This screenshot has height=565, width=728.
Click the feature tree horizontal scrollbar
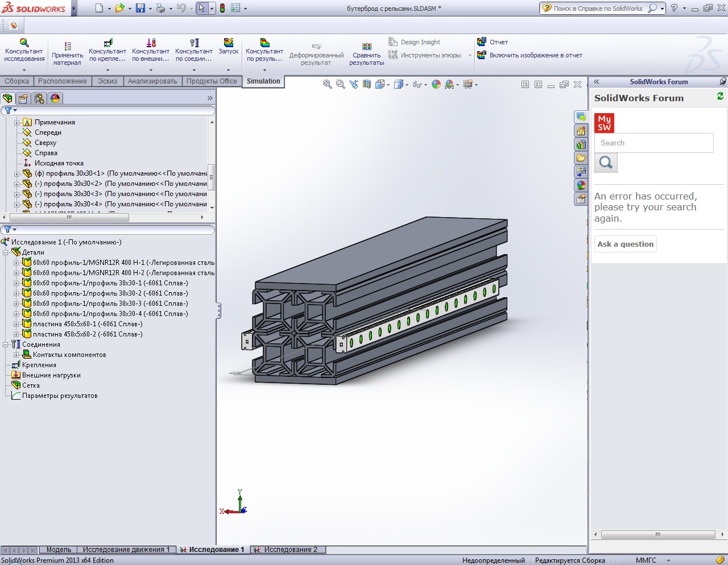[69, 218]
